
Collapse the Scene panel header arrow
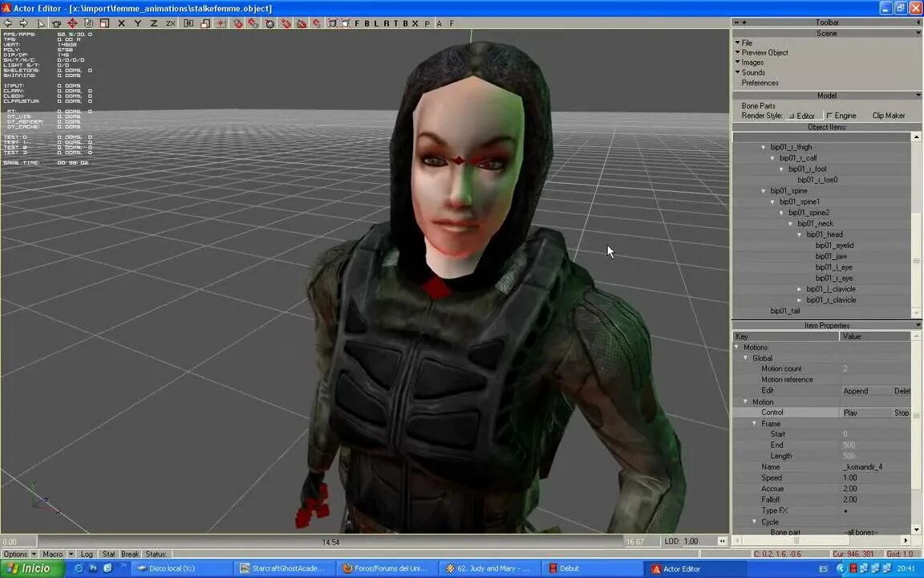pyautogui.click(x=918, y=33)
